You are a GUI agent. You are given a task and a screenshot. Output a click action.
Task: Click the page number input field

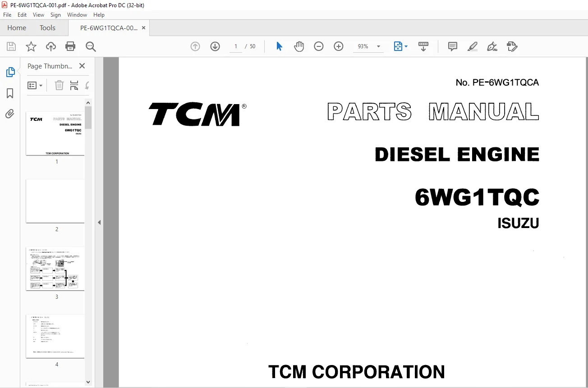236,46
